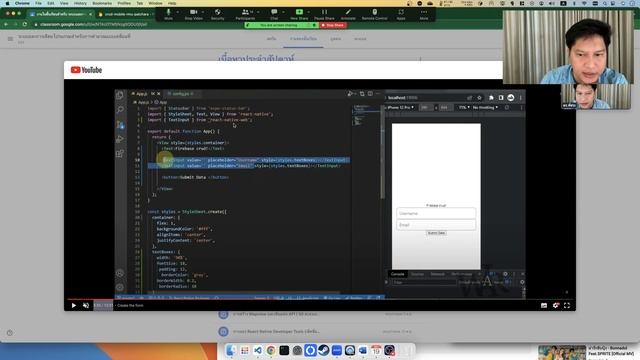Open YouTube player settings gear
This screenshot has height=360, width=640.
click(x=556, y=305)
